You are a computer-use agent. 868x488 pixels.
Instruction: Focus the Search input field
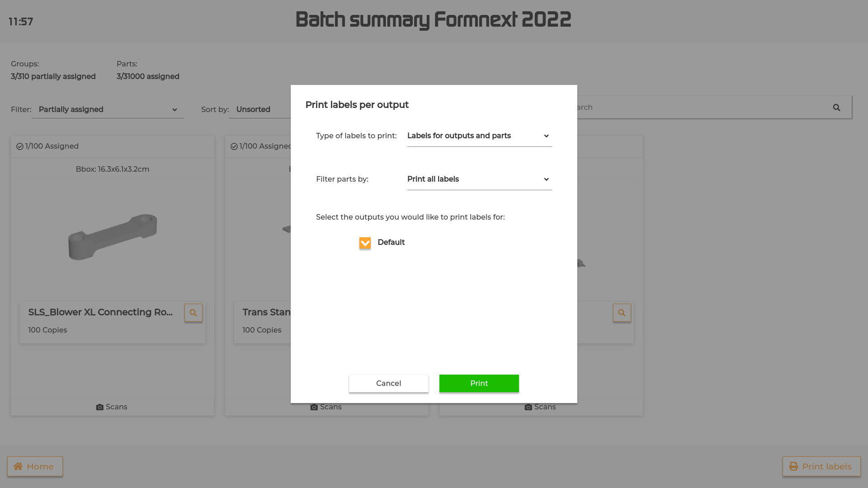tap(696, 108)
